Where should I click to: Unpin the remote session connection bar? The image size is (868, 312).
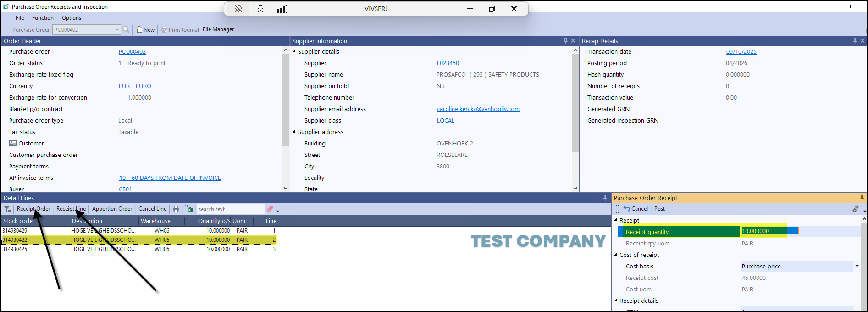238,9
